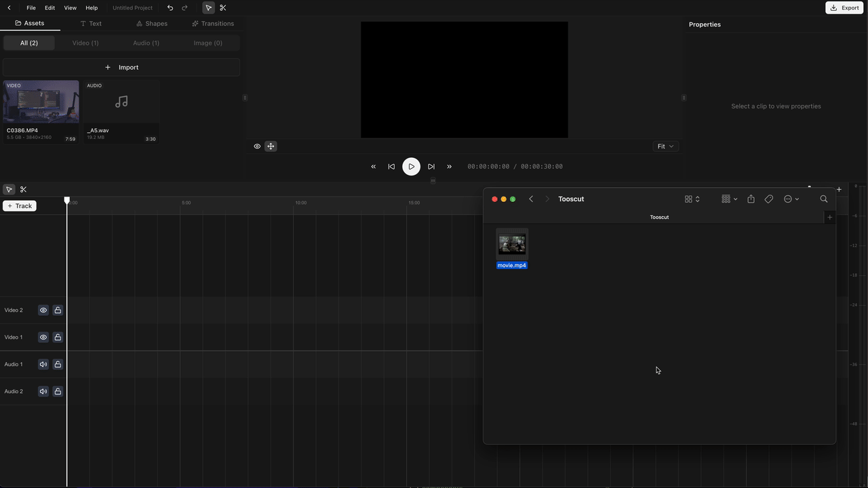Select the scissors cut tool above the timeline

[x=23, y=189]
